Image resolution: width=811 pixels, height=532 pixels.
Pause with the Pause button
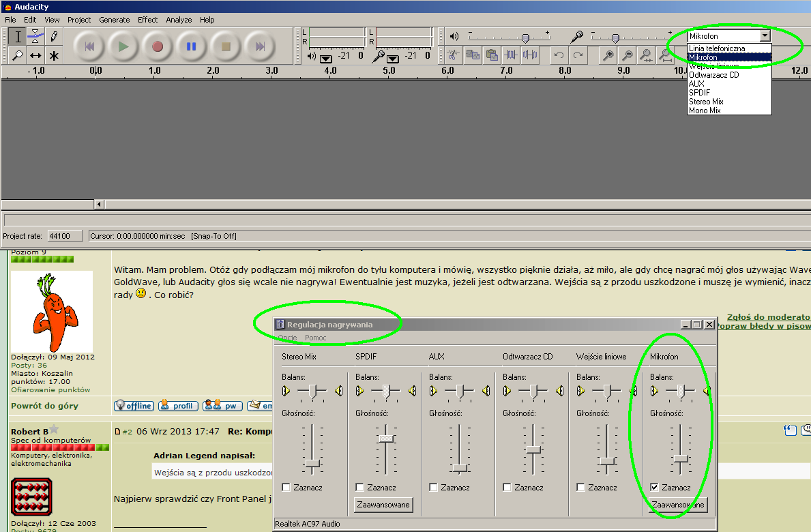[192, 46]
